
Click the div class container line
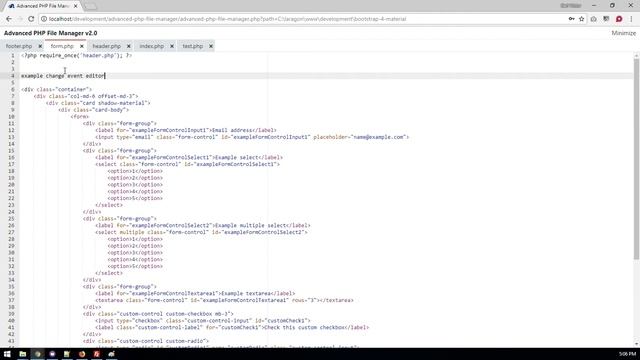(57, 89)
